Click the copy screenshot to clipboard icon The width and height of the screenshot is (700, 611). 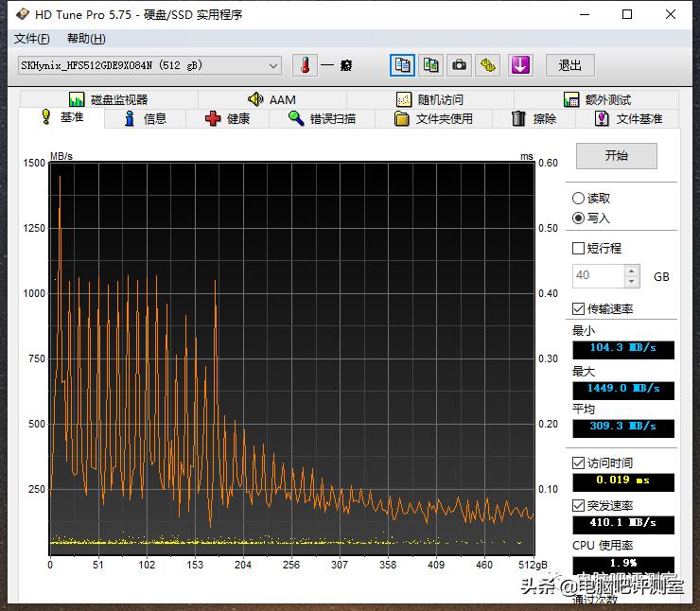pos(430,65)
